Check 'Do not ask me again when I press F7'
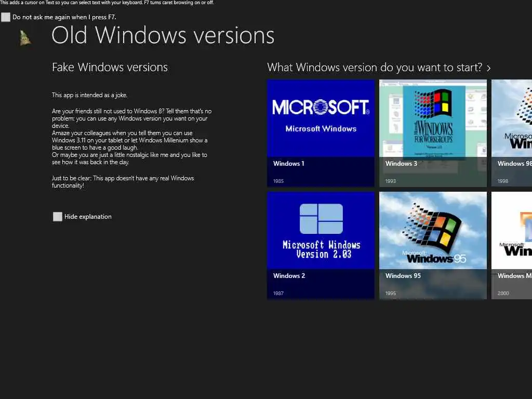The width and height of the screenshot is (532, 399). 6,17
